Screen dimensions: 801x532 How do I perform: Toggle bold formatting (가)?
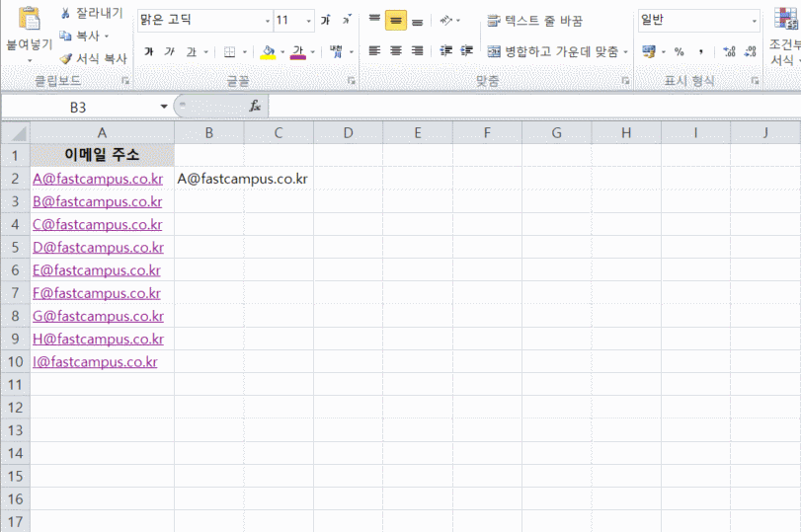(149, 51)
